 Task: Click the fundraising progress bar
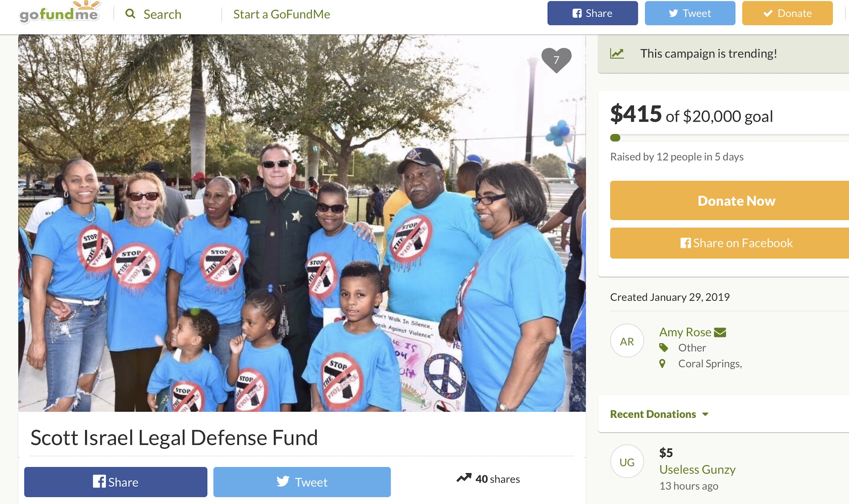[x=729, y=138]
